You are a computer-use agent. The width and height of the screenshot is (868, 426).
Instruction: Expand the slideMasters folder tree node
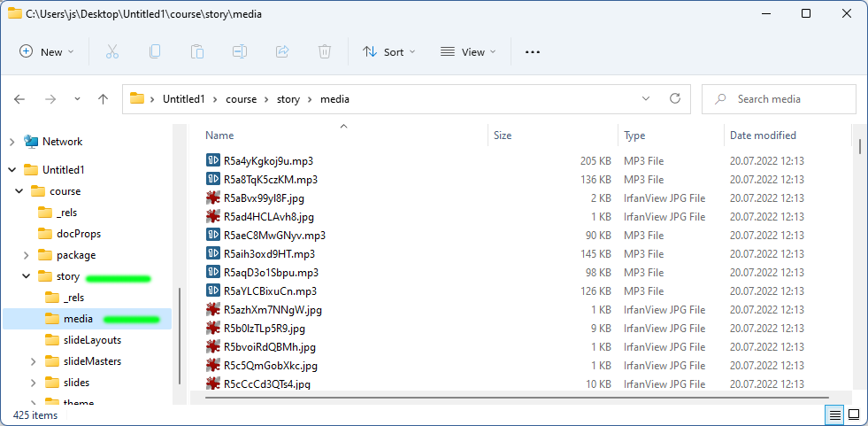tap(34, 361)
